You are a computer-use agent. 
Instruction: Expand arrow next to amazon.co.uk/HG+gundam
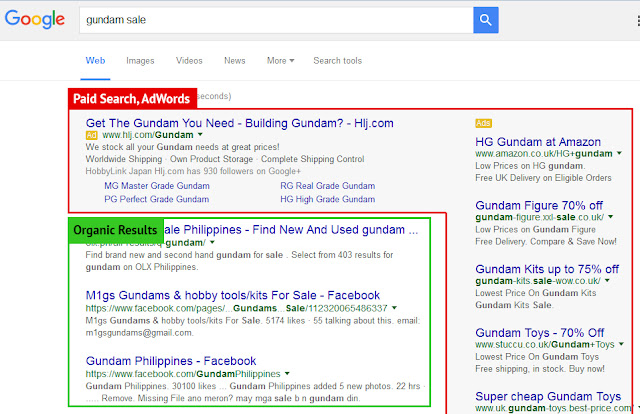(619, 153)
